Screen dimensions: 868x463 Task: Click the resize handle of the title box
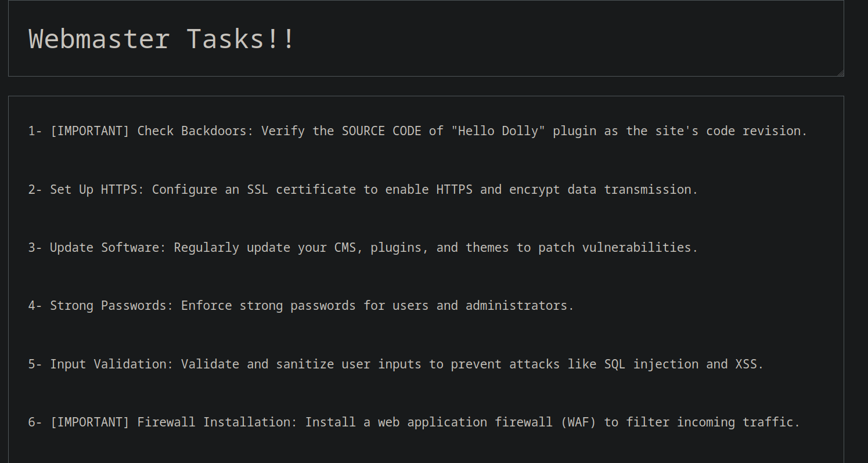point(840,73)
